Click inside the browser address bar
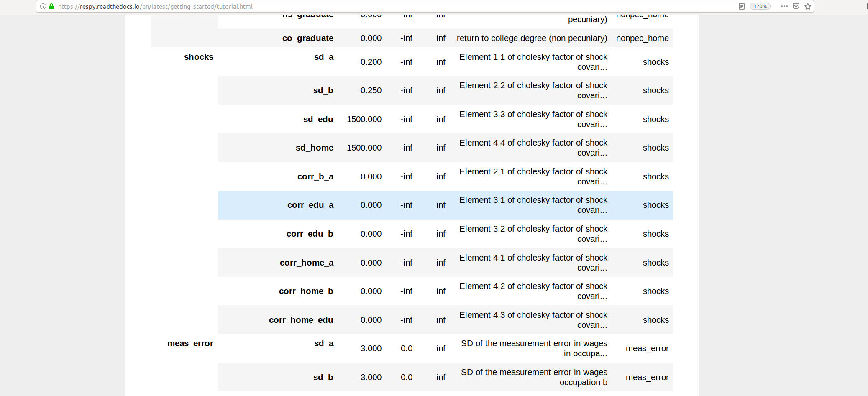The width and height of the screenshot is (868, 396). coord(251,6)
